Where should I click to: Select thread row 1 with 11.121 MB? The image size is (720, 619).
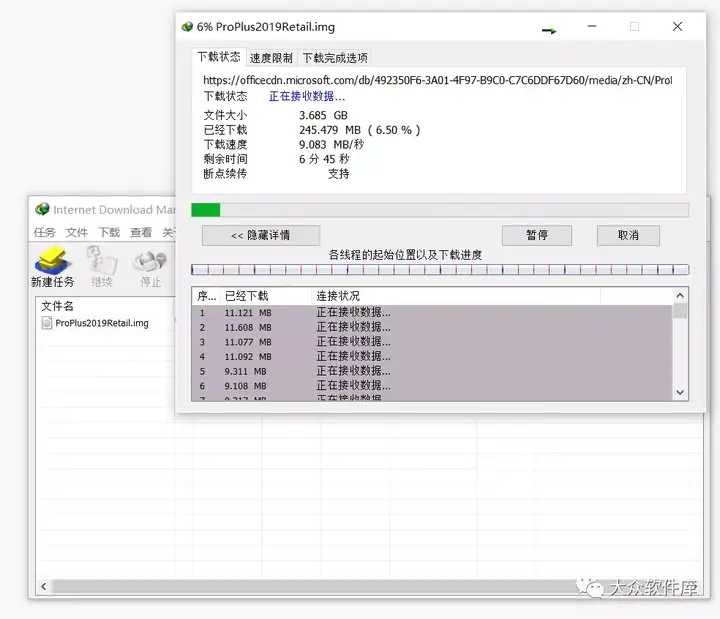(x=432, y=313)
